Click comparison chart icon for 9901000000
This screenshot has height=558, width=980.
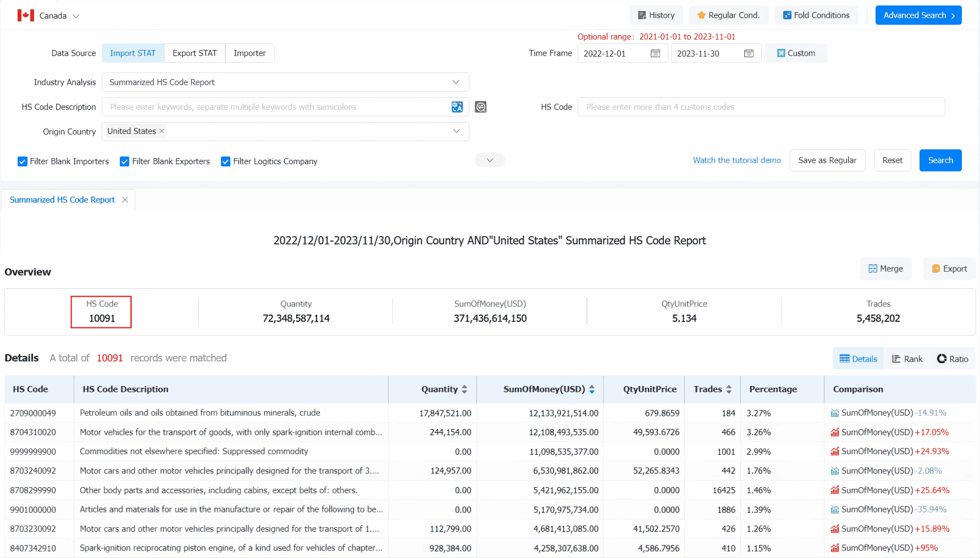coord(835,510)
